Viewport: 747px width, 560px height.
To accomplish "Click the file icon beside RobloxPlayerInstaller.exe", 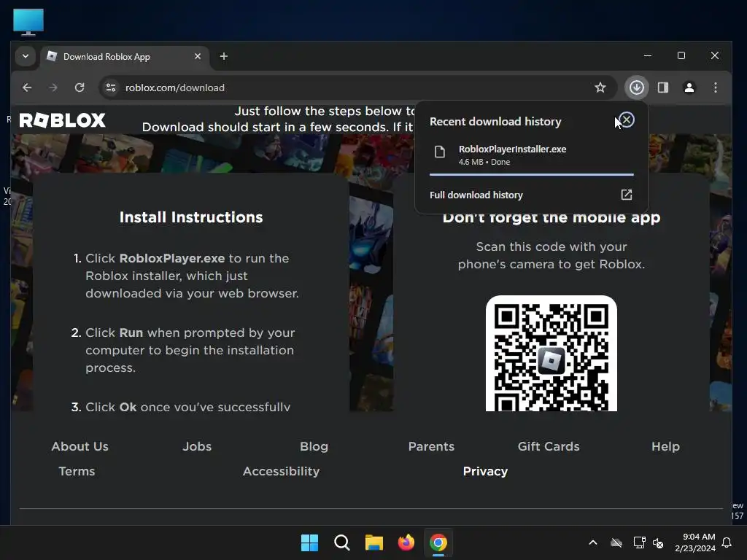I will coord(440,152).
